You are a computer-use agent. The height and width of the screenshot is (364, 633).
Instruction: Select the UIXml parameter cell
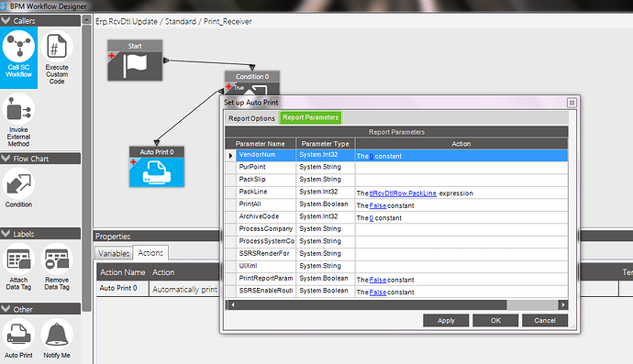[x=266, y=266]
